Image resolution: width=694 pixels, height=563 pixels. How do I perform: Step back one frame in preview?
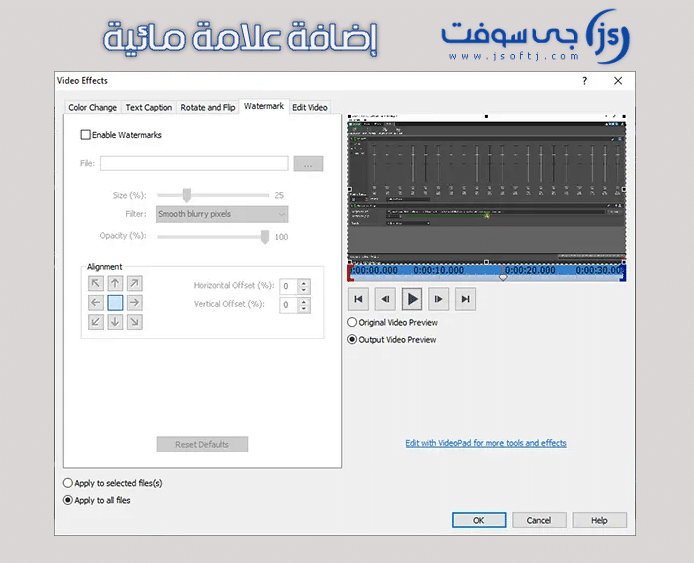(385, 299)
